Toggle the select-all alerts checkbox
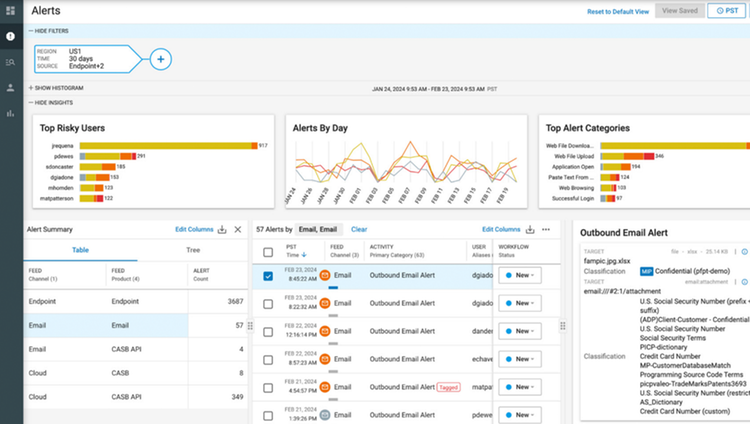This screenshot has height=424, width=750. point(268,252)
